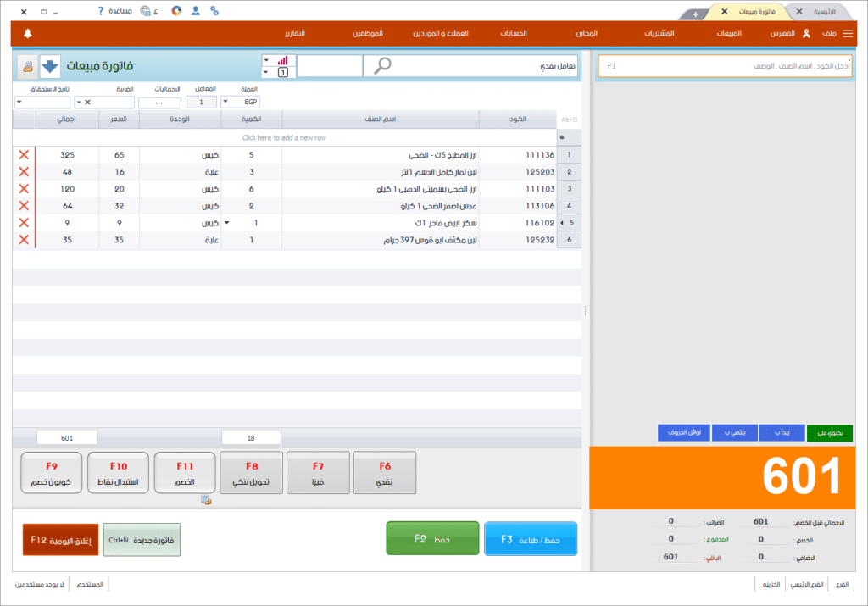Delete the ارز المطبخ row using its red X

click(x=23, y=155)
